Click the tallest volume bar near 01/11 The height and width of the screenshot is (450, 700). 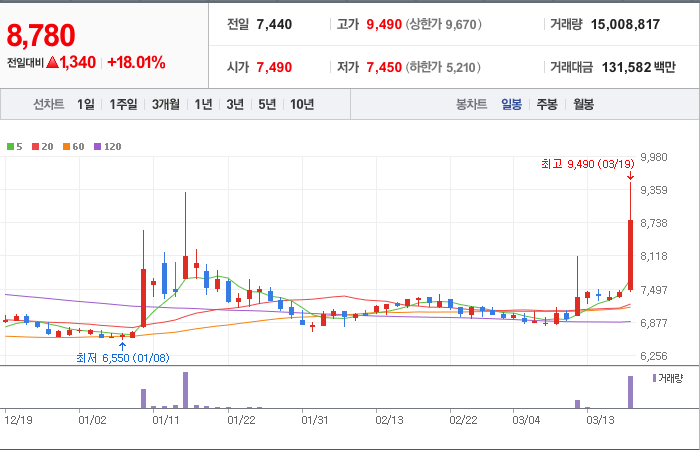185,390
